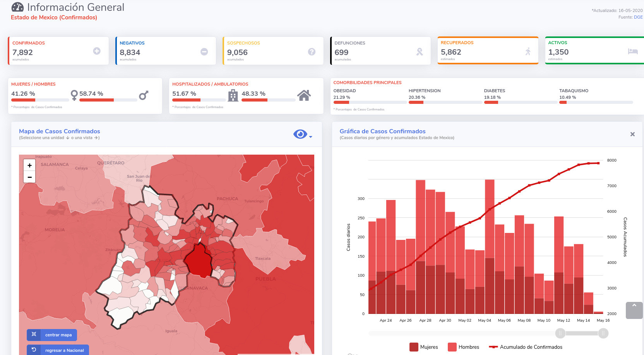Screen dimensions: 644x355
Task: Zoom out on the map
Action: tap(29, 177)
